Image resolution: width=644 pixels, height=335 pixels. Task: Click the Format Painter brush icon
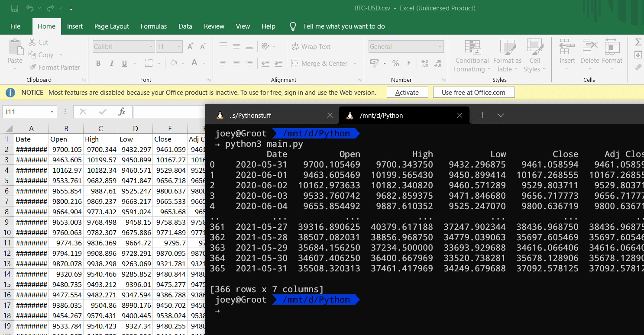[x=33, y=67]
